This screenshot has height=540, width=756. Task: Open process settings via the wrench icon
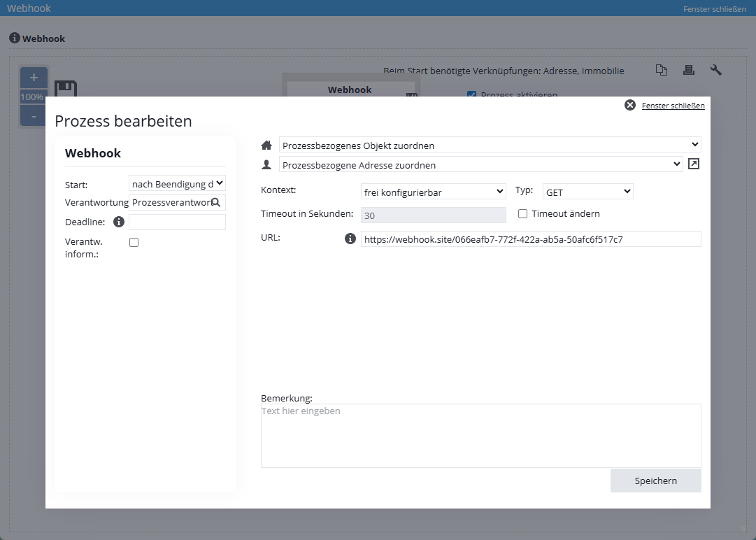[716, 70]
